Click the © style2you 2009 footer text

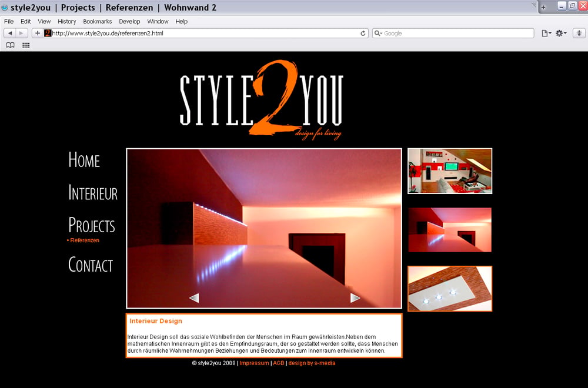[214, 363]
